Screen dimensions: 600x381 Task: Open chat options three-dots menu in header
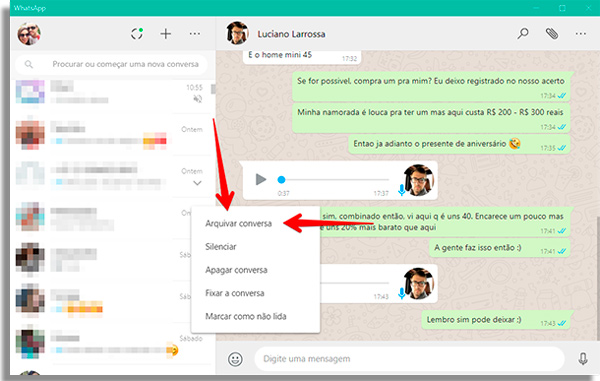(x=580, y=34)
